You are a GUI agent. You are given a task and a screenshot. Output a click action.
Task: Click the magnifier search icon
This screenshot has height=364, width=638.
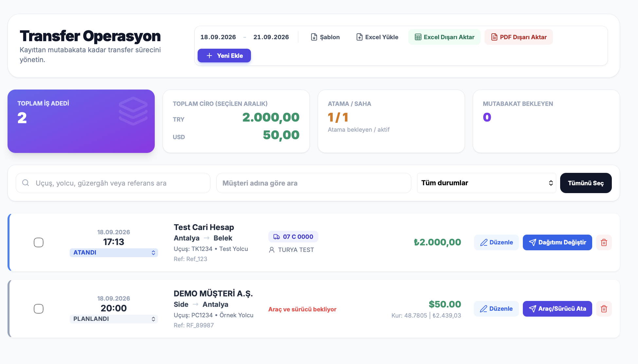tap(26, 183)
